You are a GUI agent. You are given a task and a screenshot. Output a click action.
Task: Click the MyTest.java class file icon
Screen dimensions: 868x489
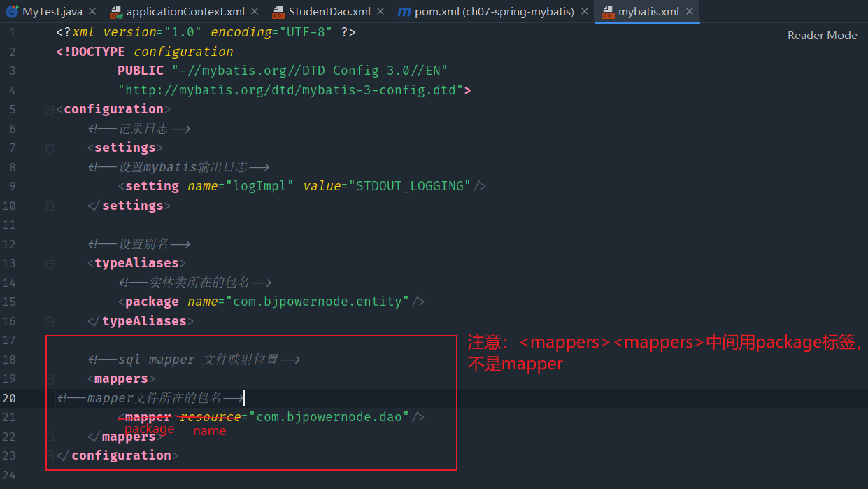click(12, 11)
